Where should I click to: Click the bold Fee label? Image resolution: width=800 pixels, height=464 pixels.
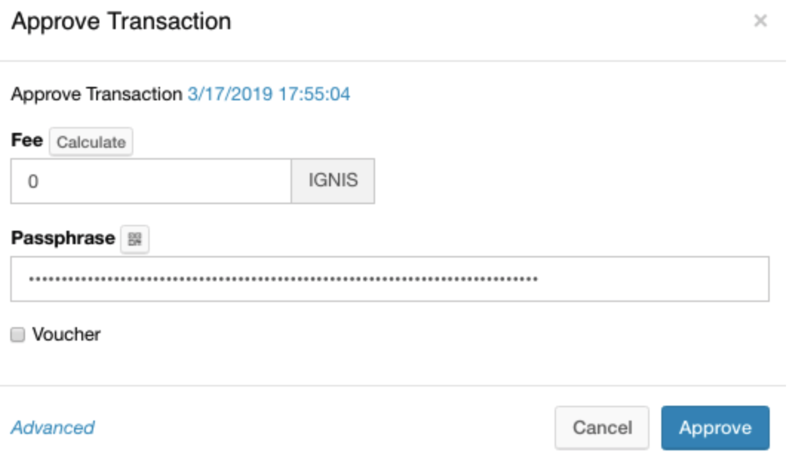26,141
